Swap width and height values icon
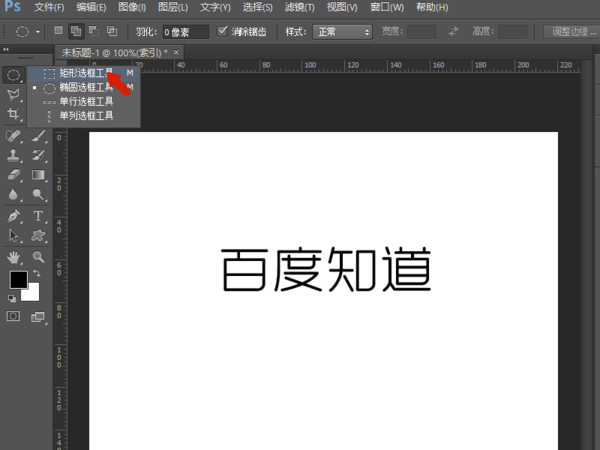Screen dimensions: 600x450 pos(453,31)
